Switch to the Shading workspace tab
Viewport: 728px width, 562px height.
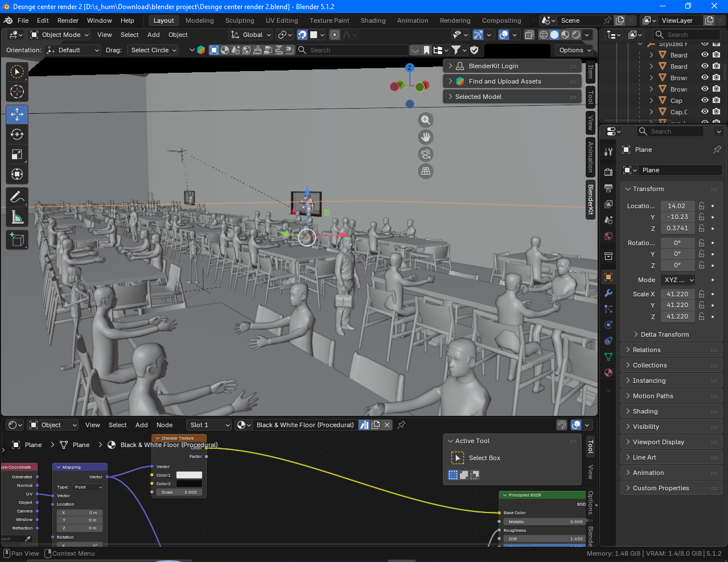(373, 20)
